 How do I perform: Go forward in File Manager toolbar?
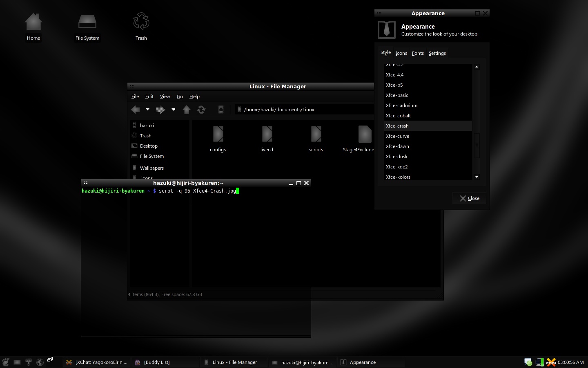(160, 110)
